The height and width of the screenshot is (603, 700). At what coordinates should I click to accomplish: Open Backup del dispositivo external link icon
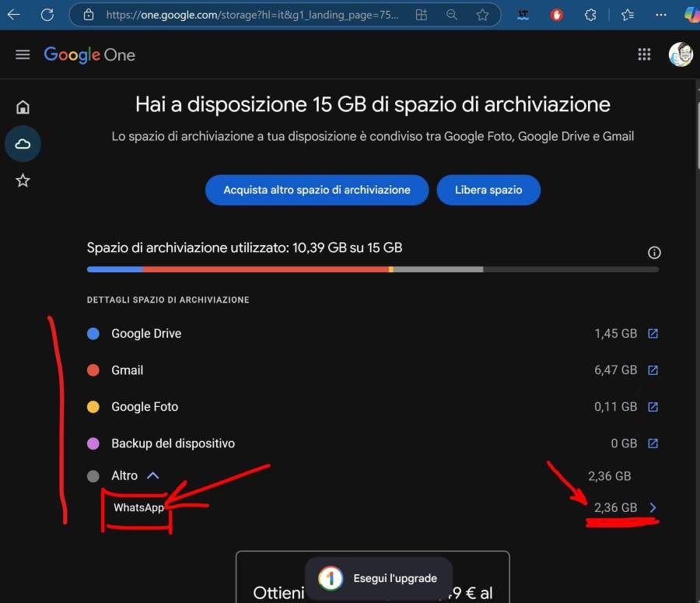pyautogui.click(x=653, y=443)
